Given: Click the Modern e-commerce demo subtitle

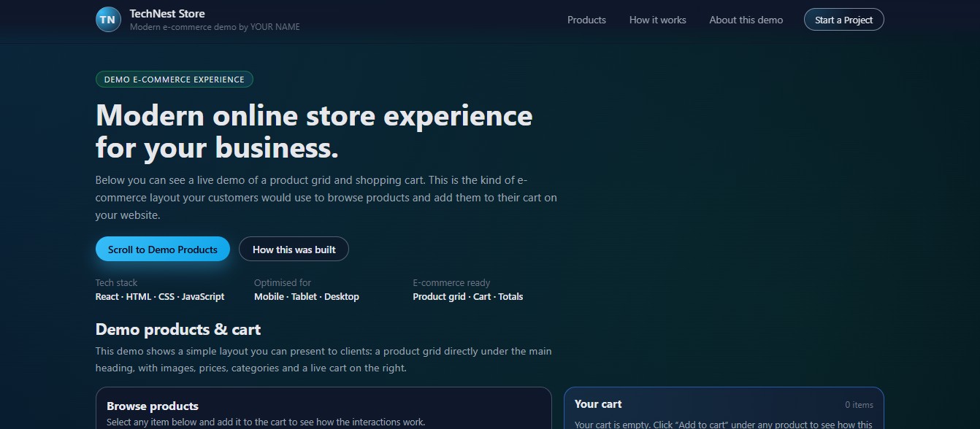Looking at the screenshot, I should point(214,26).
